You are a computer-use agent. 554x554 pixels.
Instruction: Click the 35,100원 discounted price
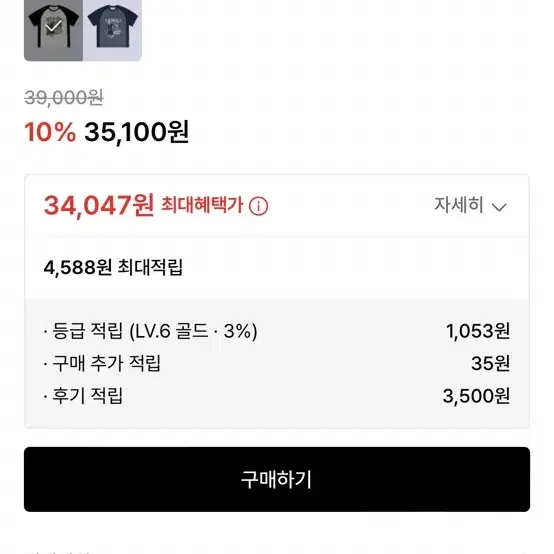point(136,132)
